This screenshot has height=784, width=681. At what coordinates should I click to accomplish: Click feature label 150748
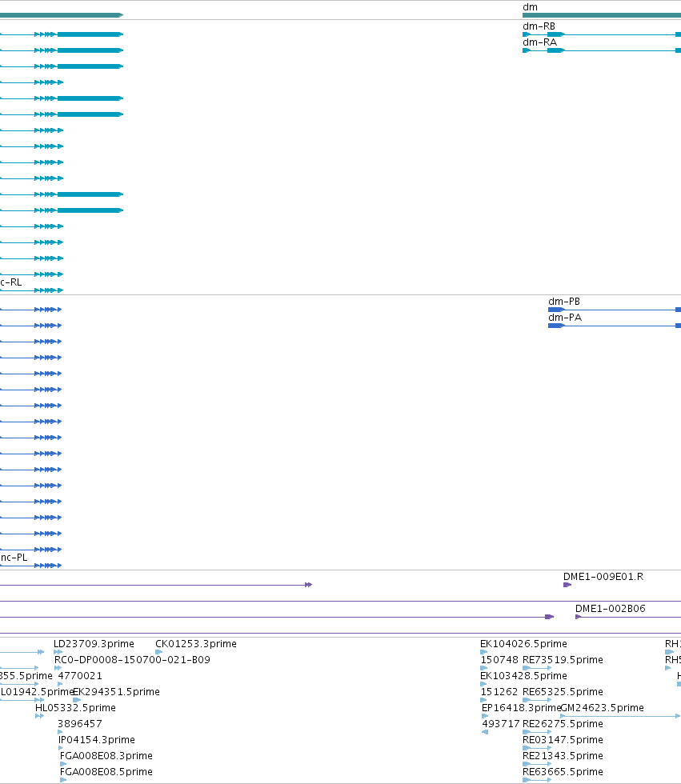click(x=499, y=659)
